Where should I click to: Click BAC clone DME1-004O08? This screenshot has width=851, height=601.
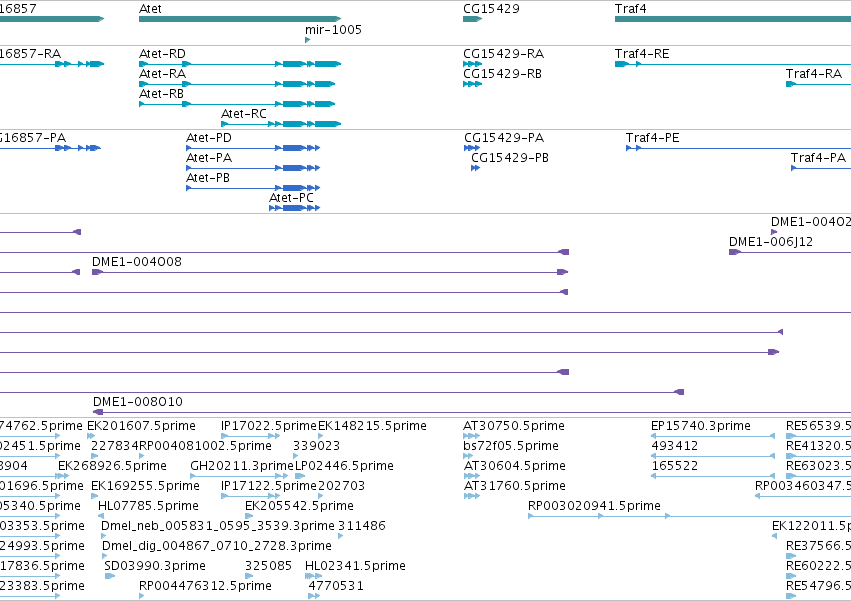click(x=330, y=272)
